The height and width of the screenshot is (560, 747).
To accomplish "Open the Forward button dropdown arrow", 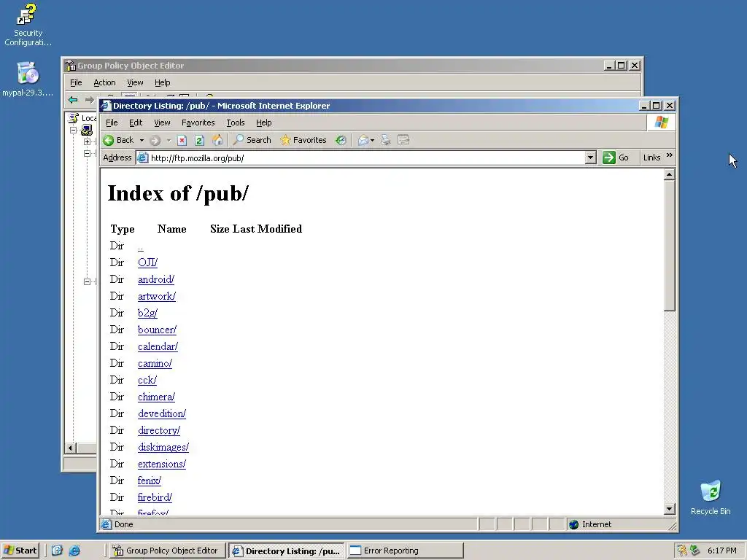I will [169, 141].
